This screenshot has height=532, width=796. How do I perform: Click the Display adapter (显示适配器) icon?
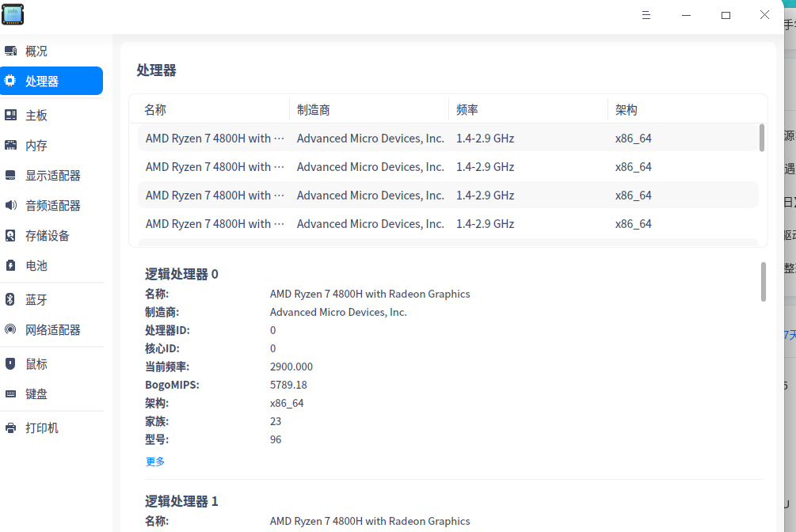pos(10,175)
